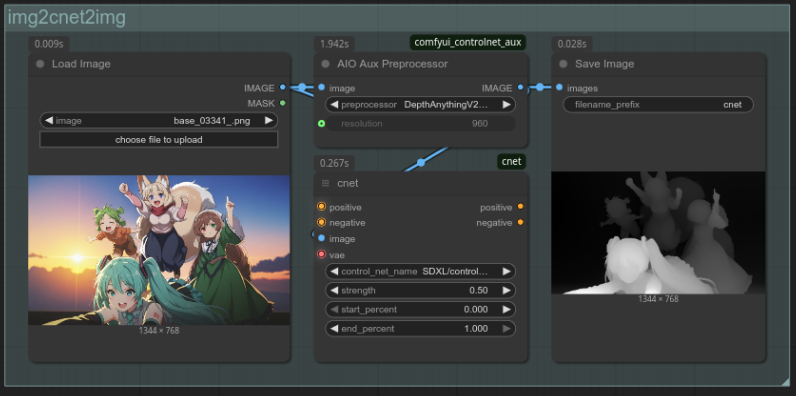Click the end_percent 1.000 value

(x=476, y=328)
